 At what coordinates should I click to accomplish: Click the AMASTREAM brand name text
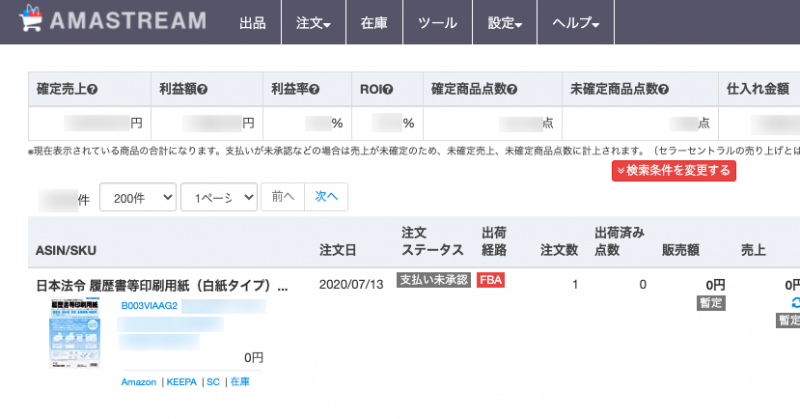pyautogui.click(x=128, y=21)
